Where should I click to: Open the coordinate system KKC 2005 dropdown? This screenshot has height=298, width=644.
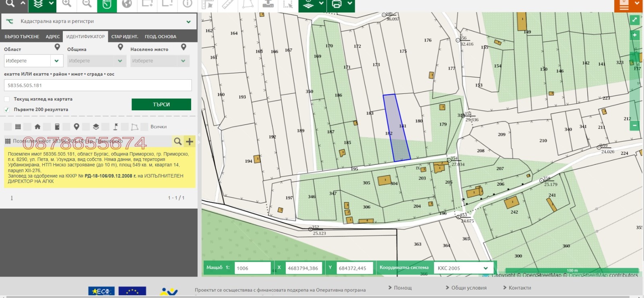click(x=463, y=268)
